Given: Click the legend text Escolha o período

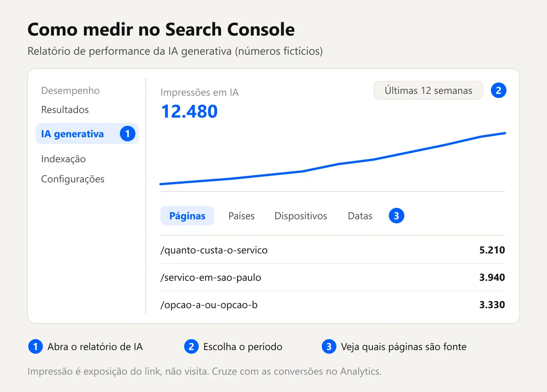Looking at the screenshot, I should pyautogui.click(x=243, y=347).
